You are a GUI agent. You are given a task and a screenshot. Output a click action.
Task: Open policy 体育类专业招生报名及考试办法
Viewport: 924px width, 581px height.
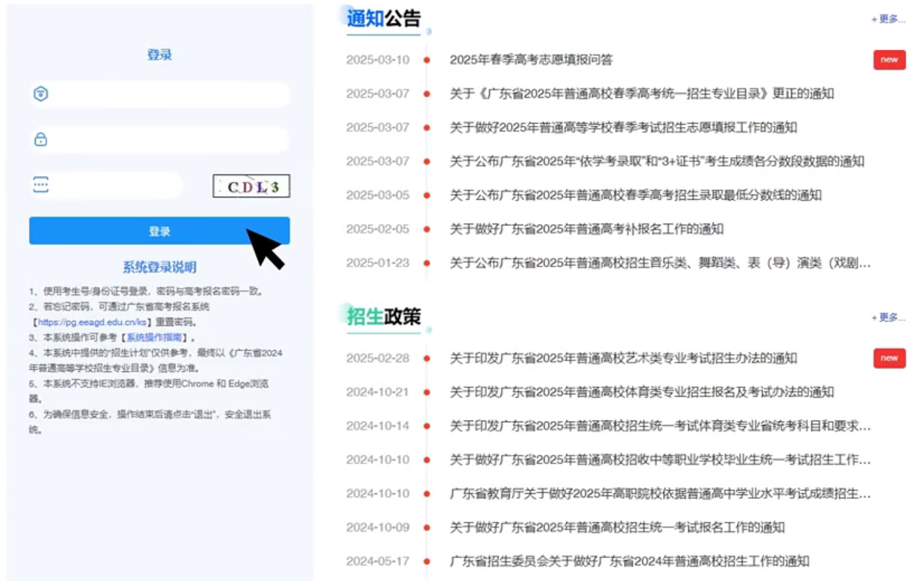coord(642,392)
